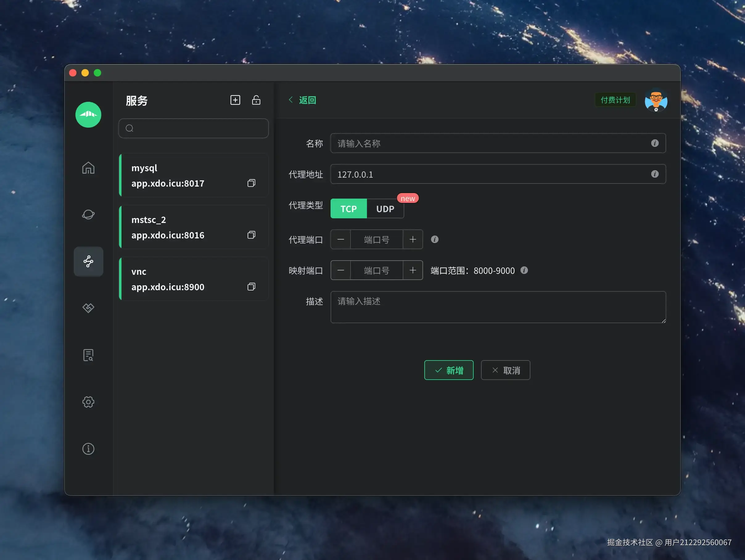
Task: Increase proxy port with plus button
Action: pyautogui.click(x=413, y=239)
